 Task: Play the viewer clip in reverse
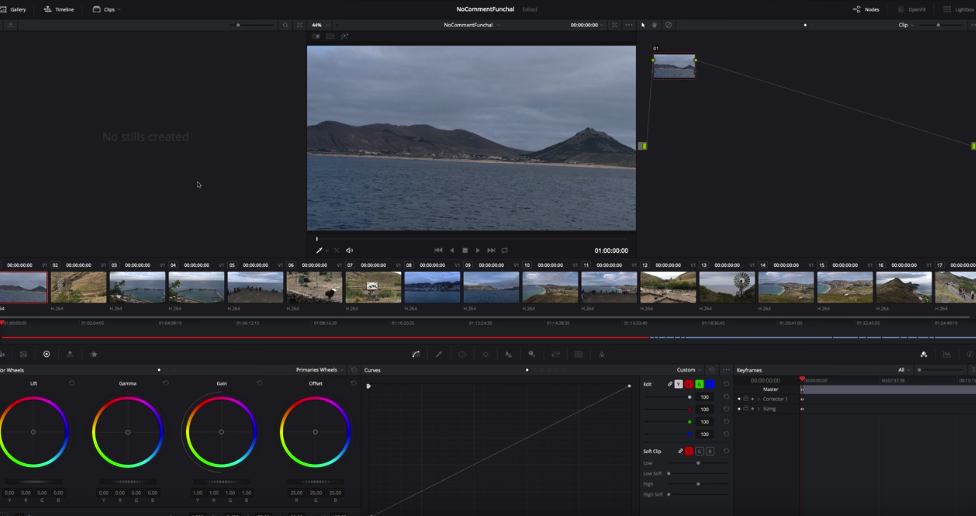[452, 250]
